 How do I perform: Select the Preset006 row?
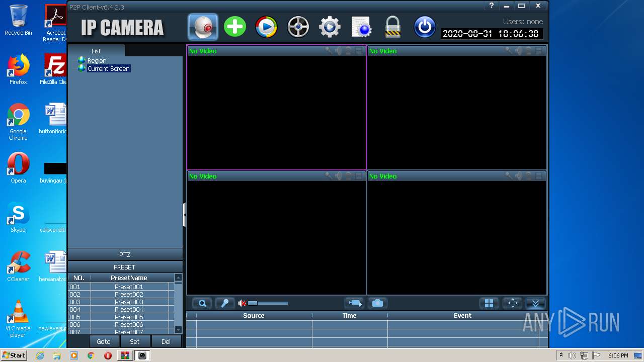pos(121,325)
